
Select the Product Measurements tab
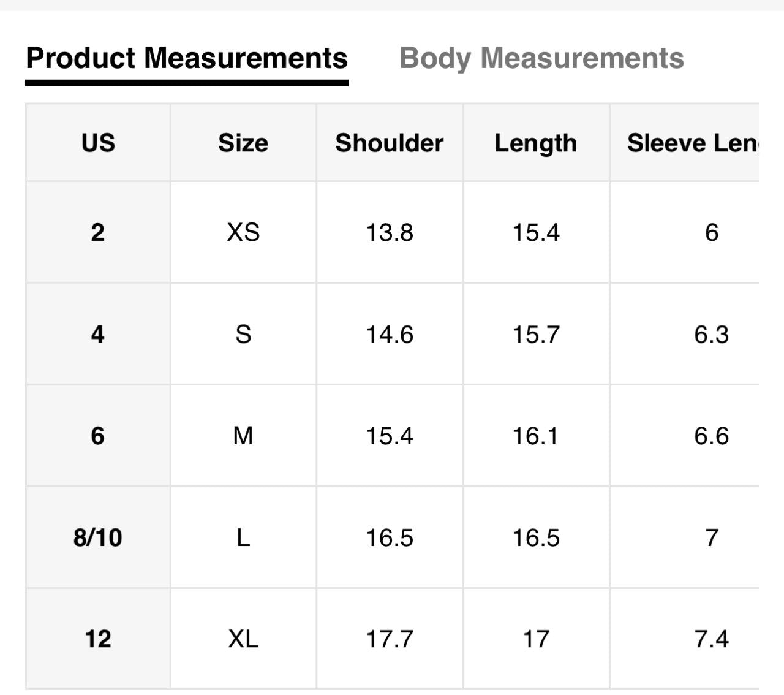coord(187,59)
